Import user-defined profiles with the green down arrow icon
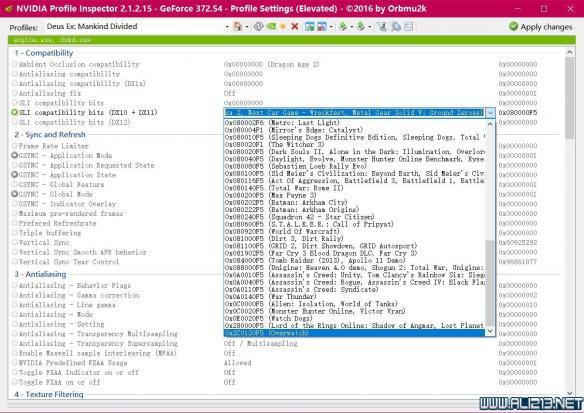The image size is (584, 413). (360, 26)
